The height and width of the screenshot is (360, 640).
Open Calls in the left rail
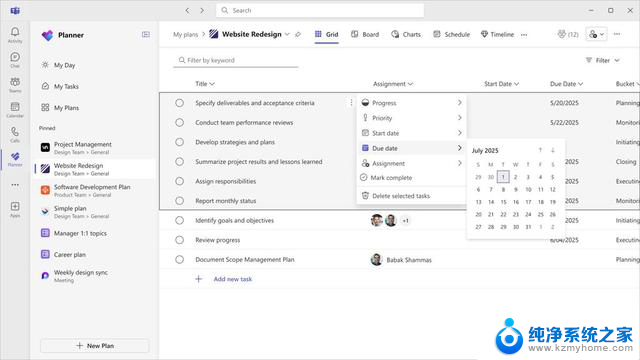pyautogui.click(x=15, y=135)
